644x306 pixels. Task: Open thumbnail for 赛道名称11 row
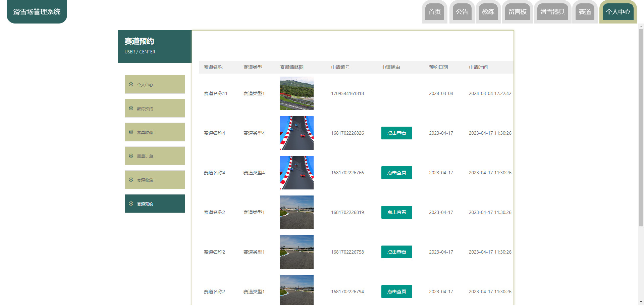click(297, 93)
